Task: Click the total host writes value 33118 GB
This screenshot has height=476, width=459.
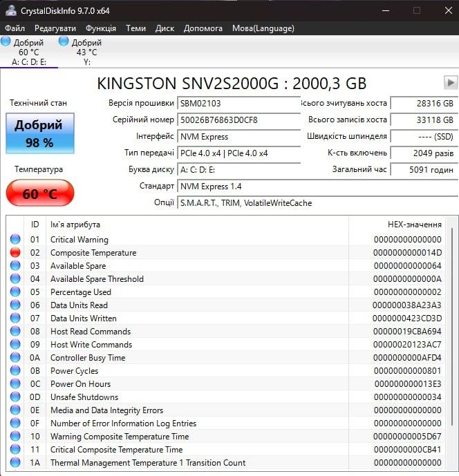Action: tap(424, 120)
